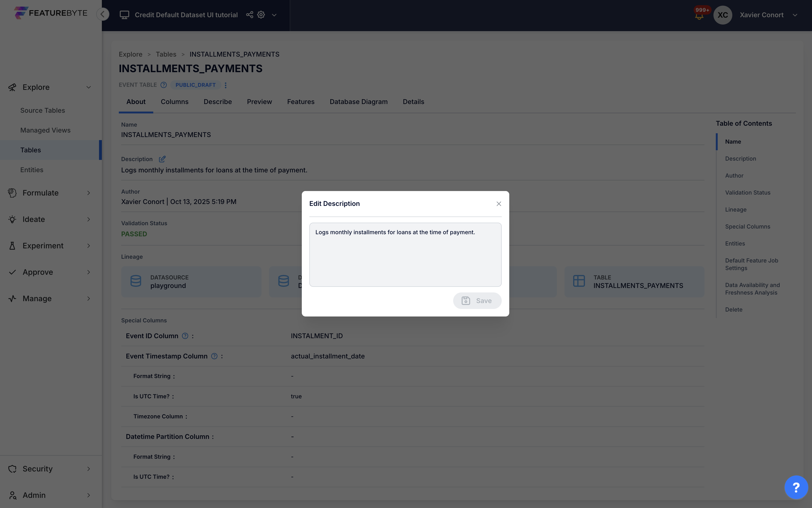Open the three-dot status menu
The height and width of the screenshot is (508, 812).
click(226, 85)
